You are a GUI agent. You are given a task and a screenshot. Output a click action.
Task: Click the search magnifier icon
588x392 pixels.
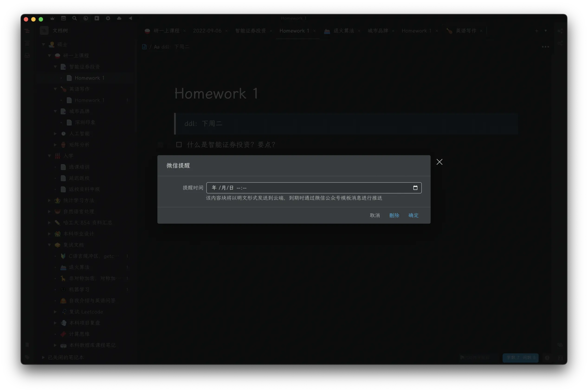tap(74, 18)
